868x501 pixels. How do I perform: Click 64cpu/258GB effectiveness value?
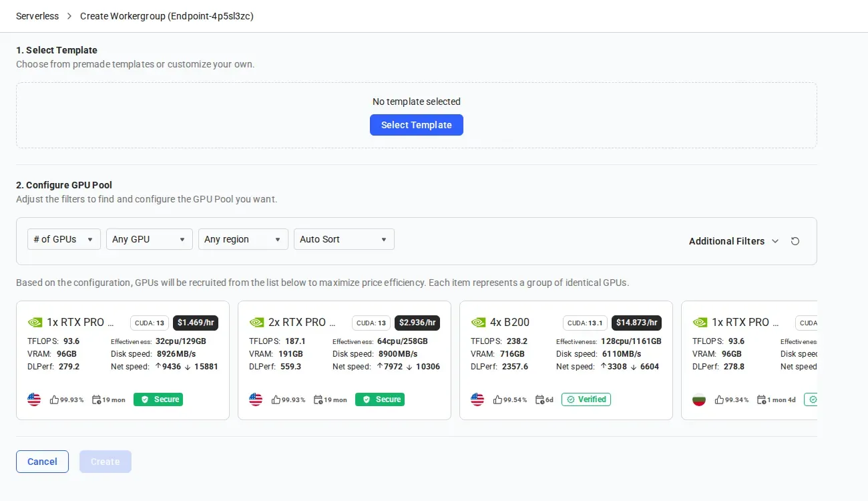[402, 341]
